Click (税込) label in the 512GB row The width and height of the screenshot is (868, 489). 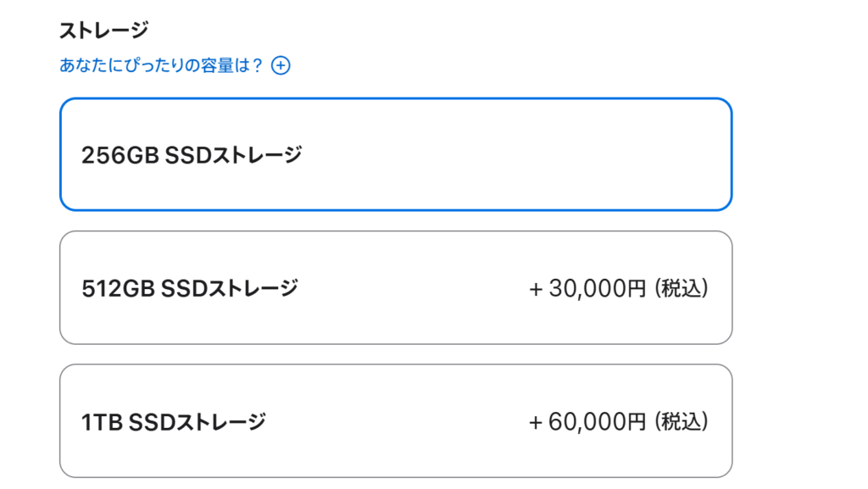(681, 288)
